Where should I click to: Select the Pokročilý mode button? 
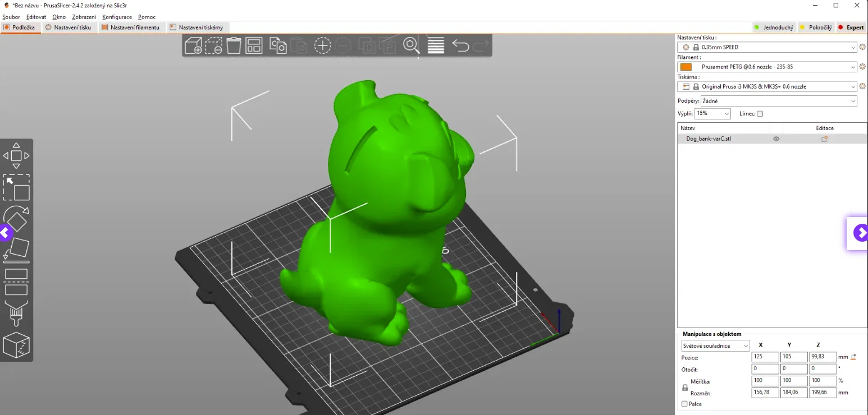816,27
